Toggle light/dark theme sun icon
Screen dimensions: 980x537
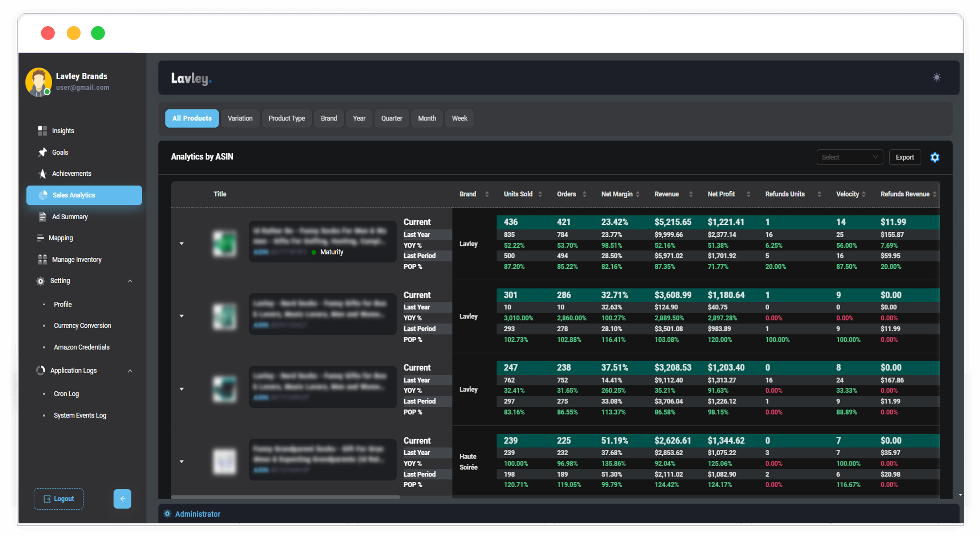(x=936, y=77)
